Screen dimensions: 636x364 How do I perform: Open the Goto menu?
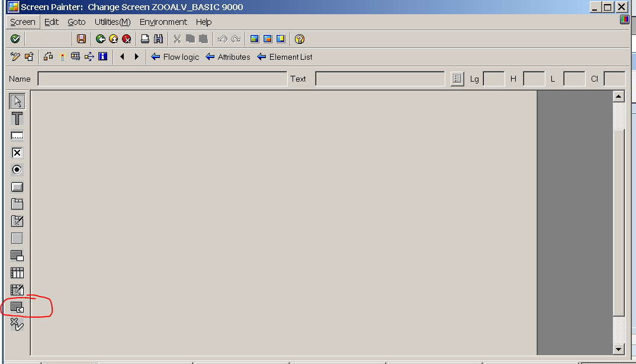[x=76, y=22]
